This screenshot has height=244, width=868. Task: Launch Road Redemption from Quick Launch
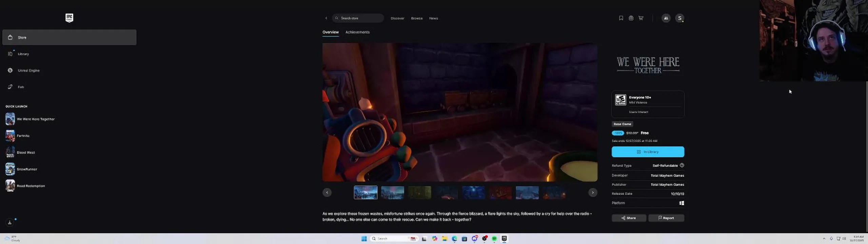coord(25,185)
